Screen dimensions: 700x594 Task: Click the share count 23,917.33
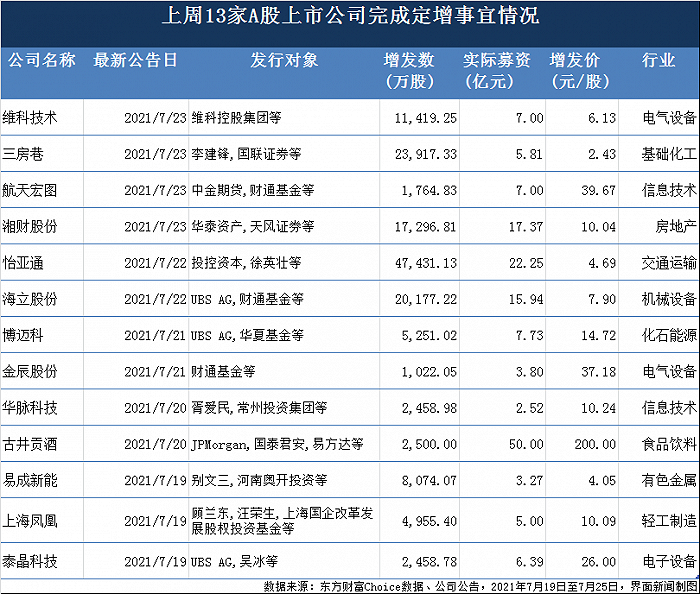426,154
